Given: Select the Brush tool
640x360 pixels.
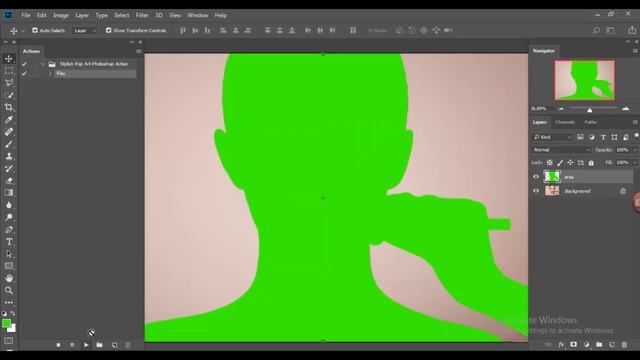Looking at the screenshot, I should click(x=9, y=144).
